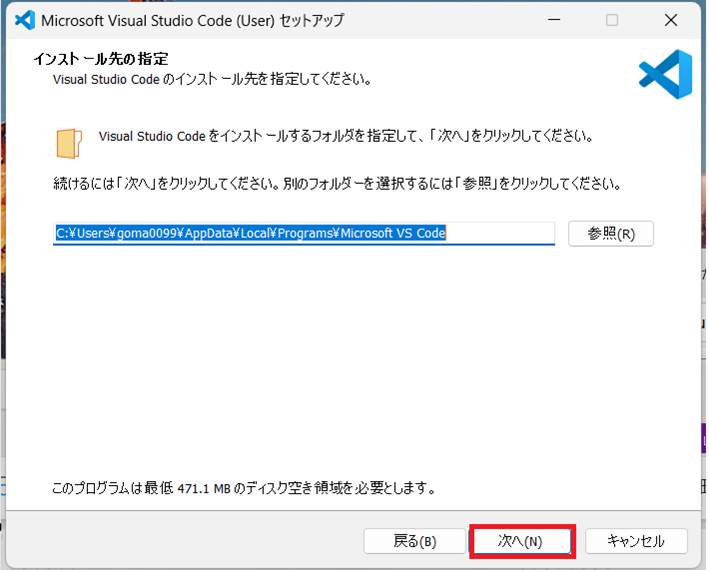Image resolution: width=709 pixels, height=570 pixels.
Task: Open folder browser with 参照(R) button
Action: point(610,233)
